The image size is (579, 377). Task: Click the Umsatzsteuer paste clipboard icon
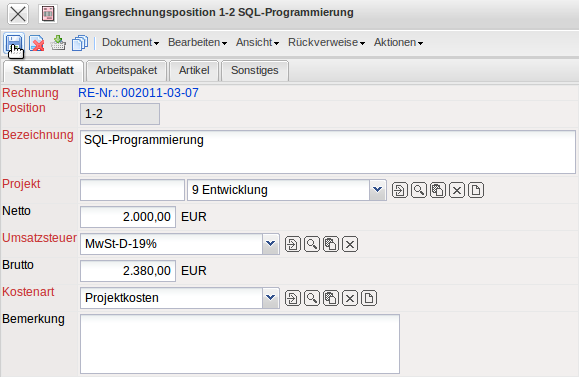330,244
